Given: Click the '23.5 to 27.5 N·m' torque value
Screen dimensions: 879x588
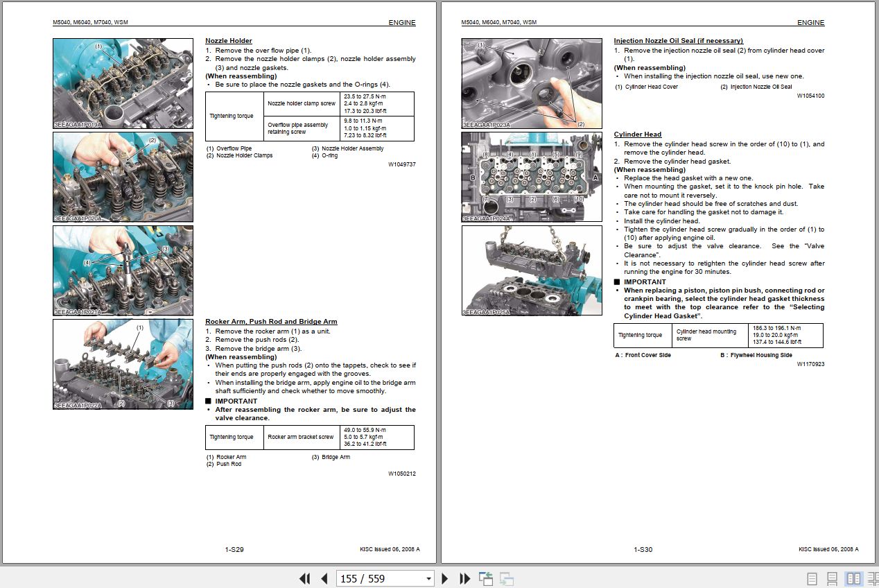Looking at the screenshot, I should [x=364, y=96].
